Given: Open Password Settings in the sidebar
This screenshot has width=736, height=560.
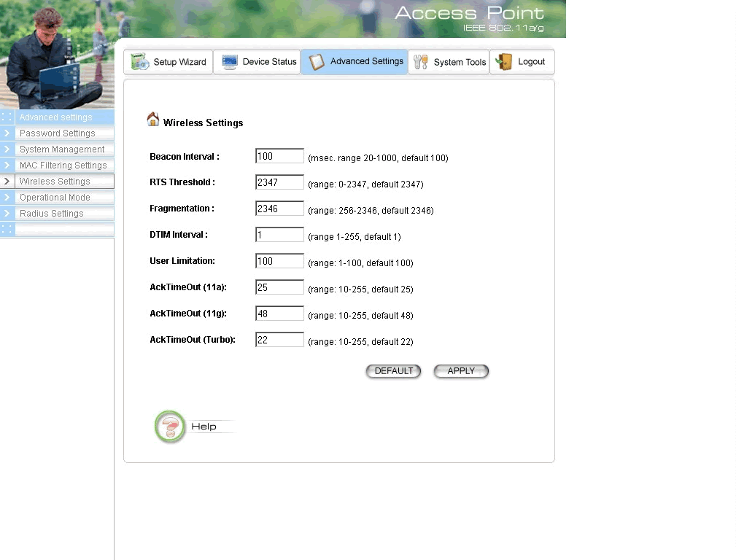Looking at the screenshot, I should click(x=64, y=133).
